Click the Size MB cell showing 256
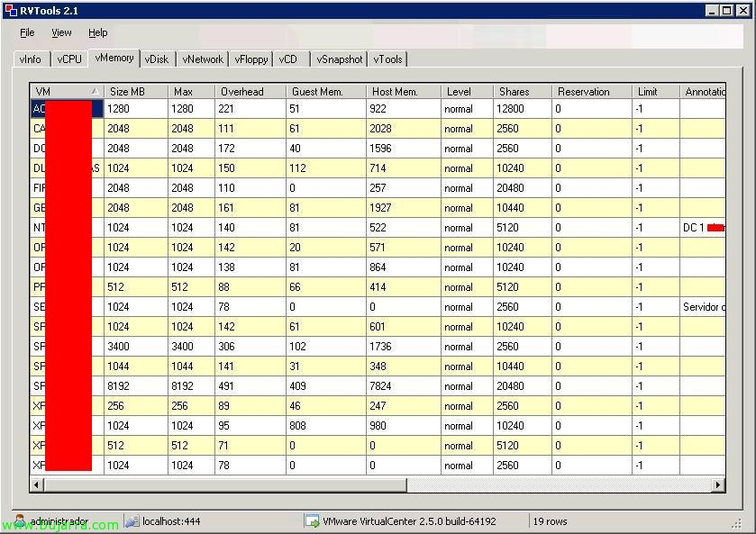This screenshot has width=756, height=534. (136, 406)
